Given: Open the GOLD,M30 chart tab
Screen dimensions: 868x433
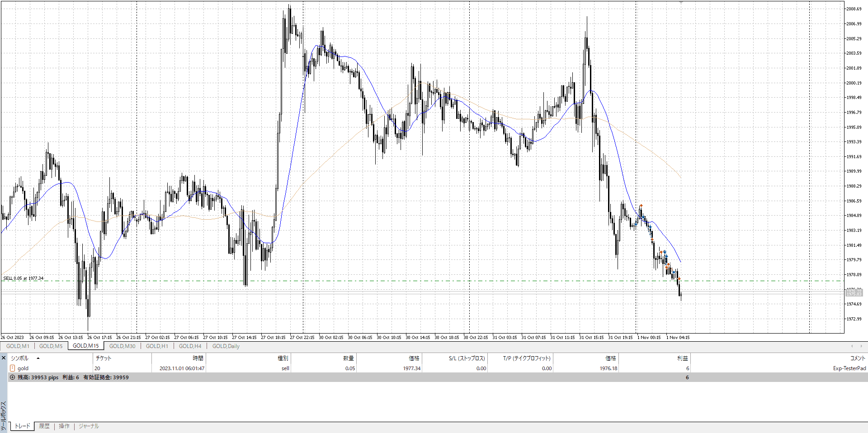Looking at the screenshot, I should point(122,346).
